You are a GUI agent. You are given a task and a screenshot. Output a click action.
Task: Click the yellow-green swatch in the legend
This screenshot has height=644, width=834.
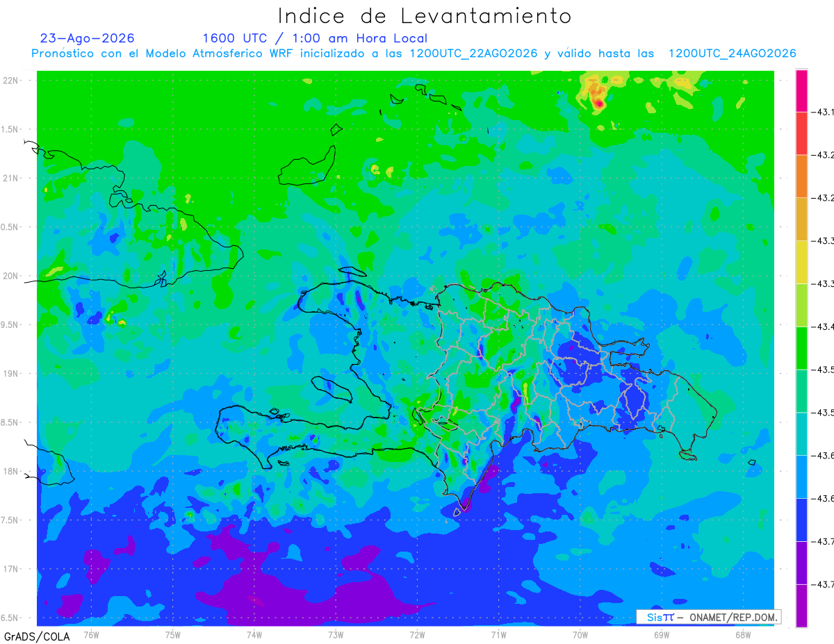(x=801, y=305)
